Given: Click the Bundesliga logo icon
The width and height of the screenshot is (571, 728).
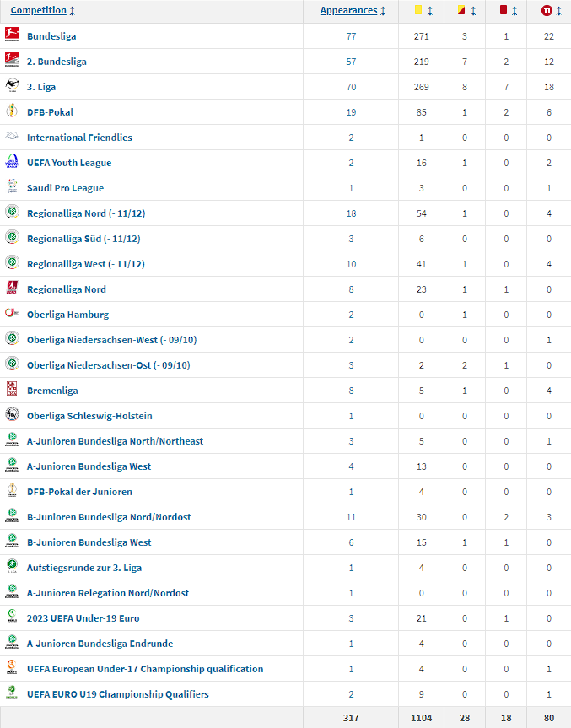Looking at the screenshot, I should point(12,35).
